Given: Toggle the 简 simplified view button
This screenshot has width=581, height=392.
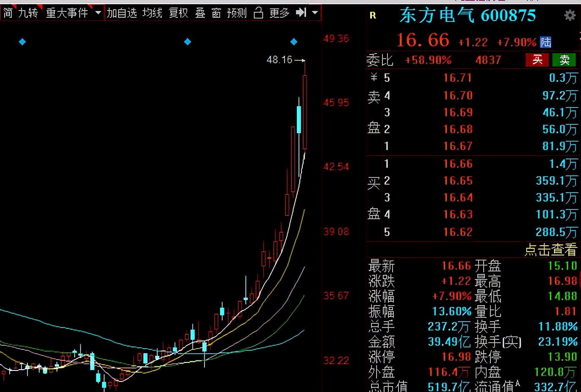Looking at the screenshot, I should point(8,13).
